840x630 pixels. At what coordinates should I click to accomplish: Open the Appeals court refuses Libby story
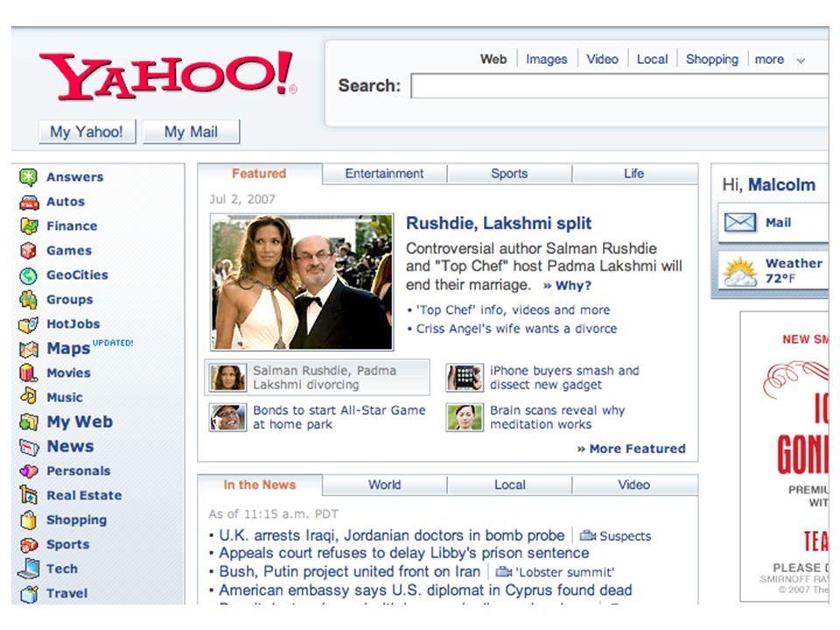404,553
